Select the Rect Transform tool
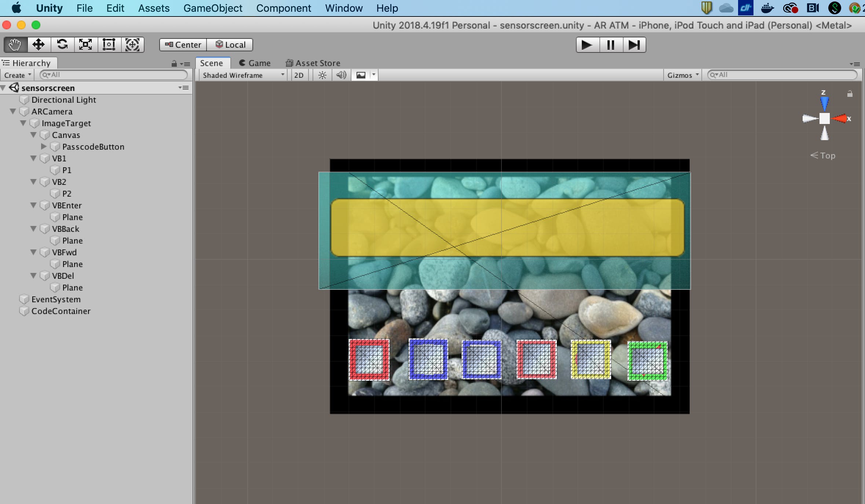The image size is (865, 504). (109, 45)
